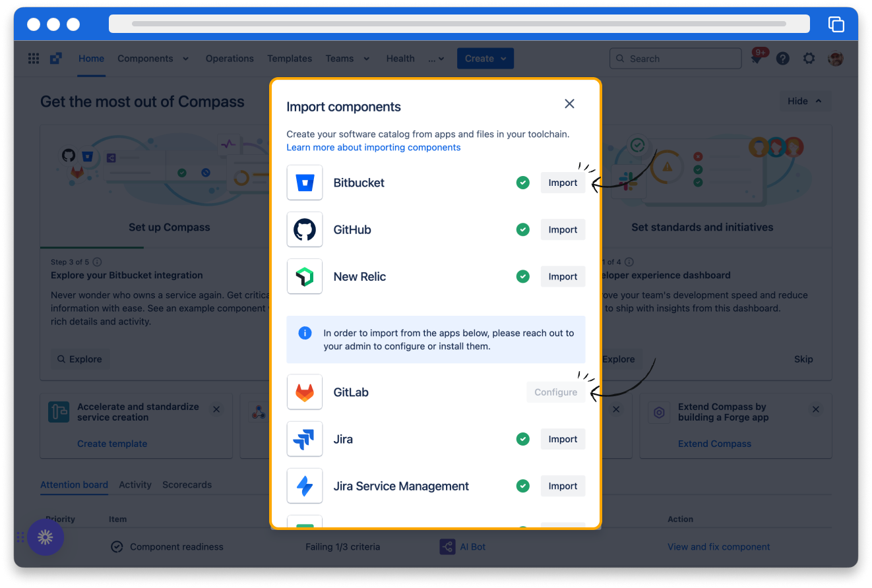The image size is (872, 588).
Task: Switch to the Scorecards tab
Action: point(187,485)
